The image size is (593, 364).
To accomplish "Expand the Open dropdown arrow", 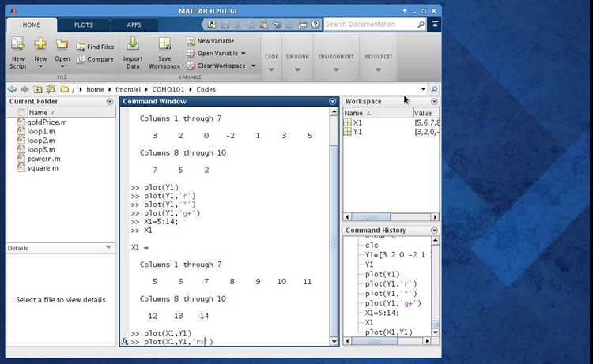I will [x=62, y=66].
